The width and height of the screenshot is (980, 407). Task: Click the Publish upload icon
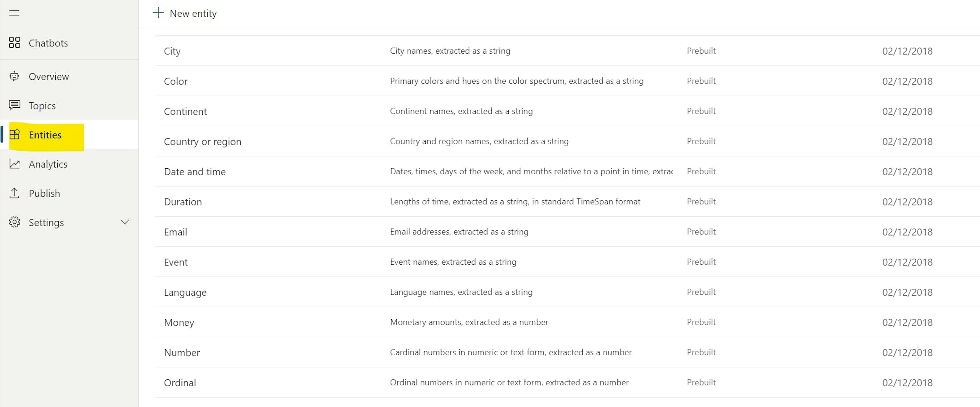tap(15, 193)
